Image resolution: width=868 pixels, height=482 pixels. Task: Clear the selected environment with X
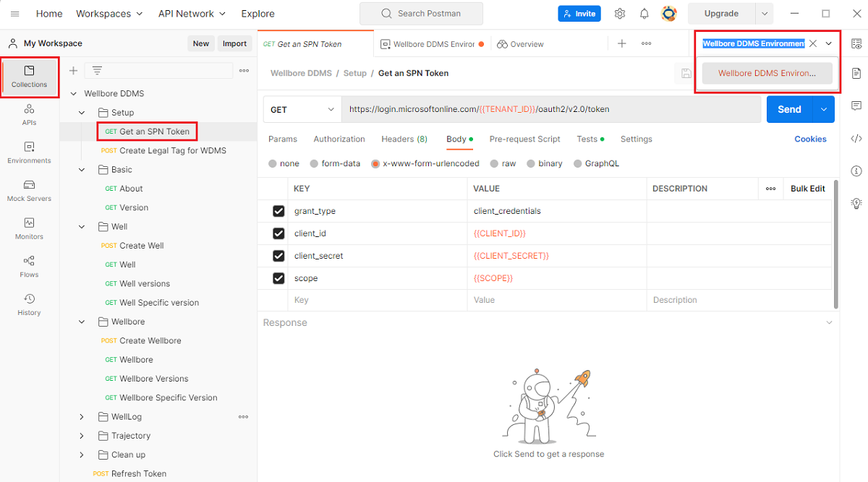click(x=813, y=43)
